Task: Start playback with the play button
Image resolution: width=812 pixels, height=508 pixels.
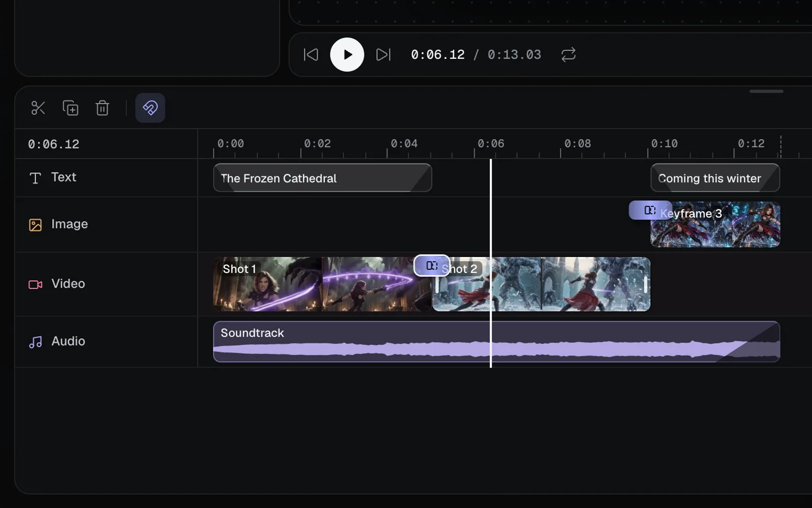Action: pyautogui.click(x=347, y=54)
